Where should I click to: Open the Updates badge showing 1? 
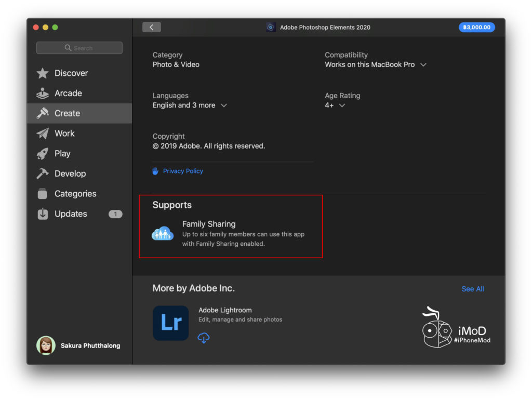[x=115, y=214]
